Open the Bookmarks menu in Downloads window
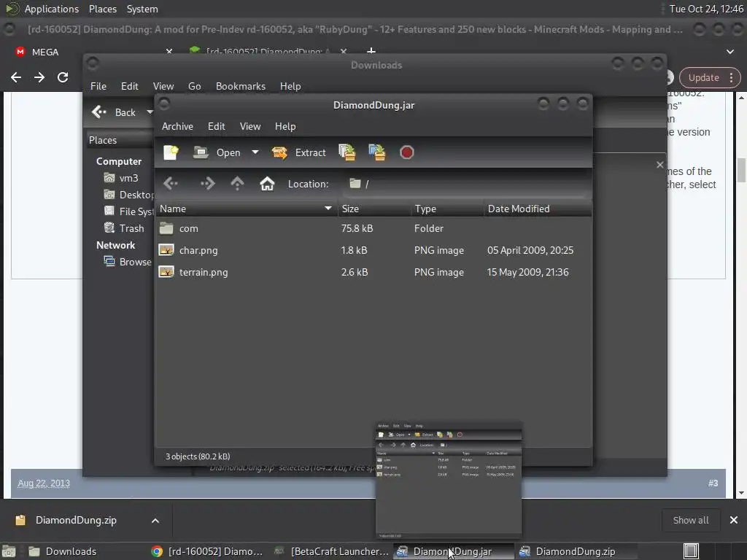The width and height of the screenshot is (747, 560). tap(241, 86)
